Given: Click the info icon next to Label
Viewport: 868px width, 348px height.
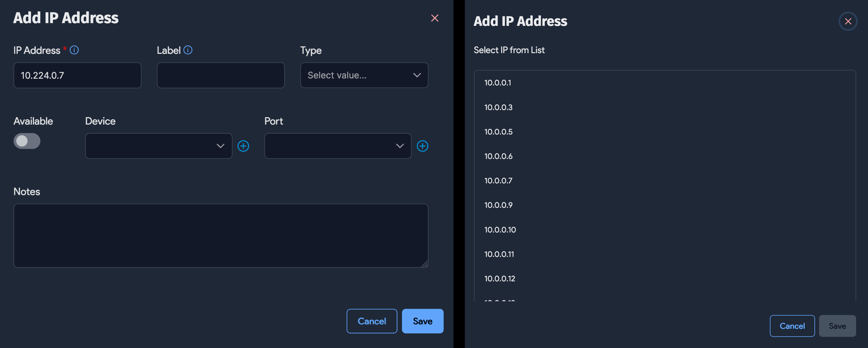Looking at the screenshot, I should (188, 50).
